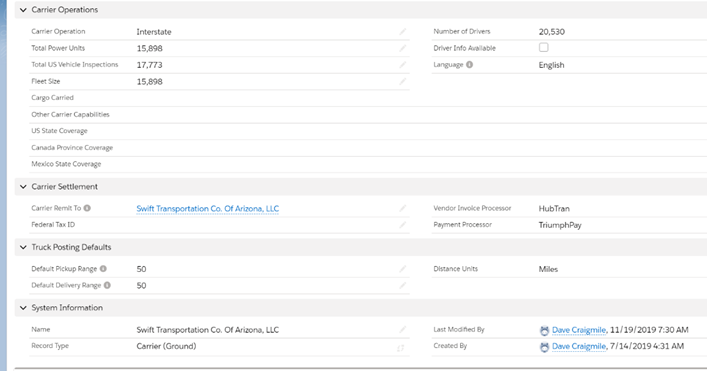Select Carrier (Ground) record type value
This screenshot has width=707, height=371.
point(166,346)
